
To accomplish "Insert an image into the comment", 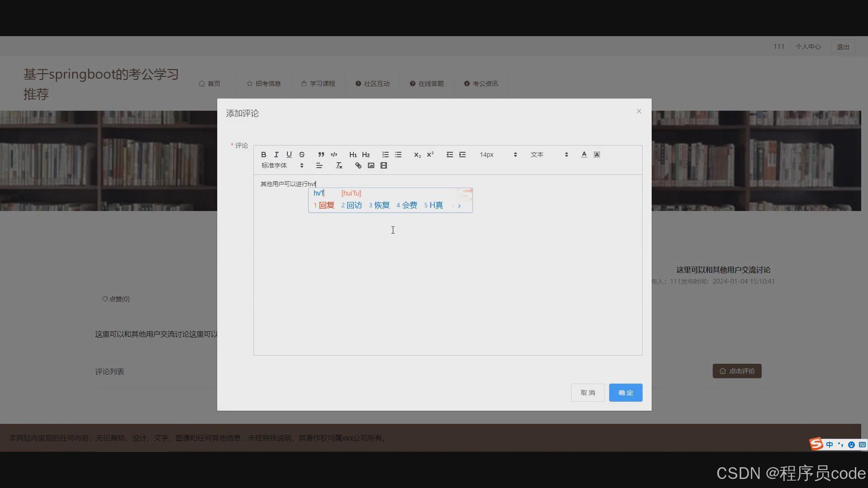I will (x=371, y=166).
